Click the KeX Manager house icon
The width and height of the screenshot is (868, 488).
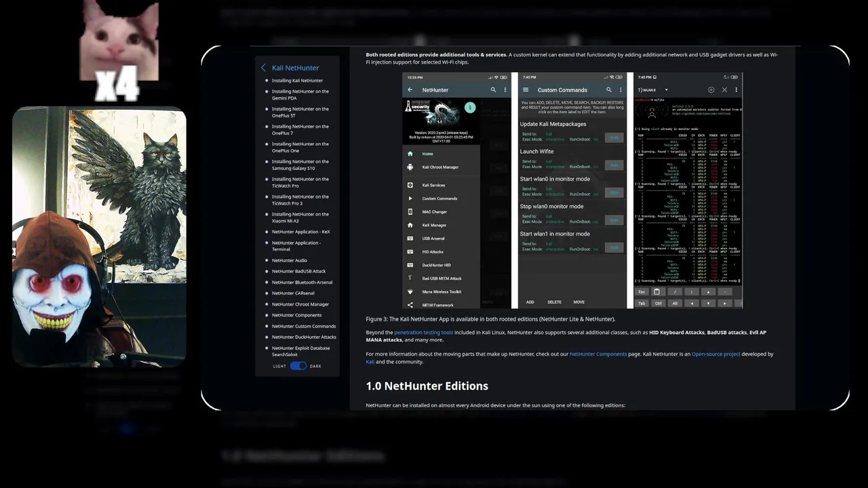tap(410, 225)
